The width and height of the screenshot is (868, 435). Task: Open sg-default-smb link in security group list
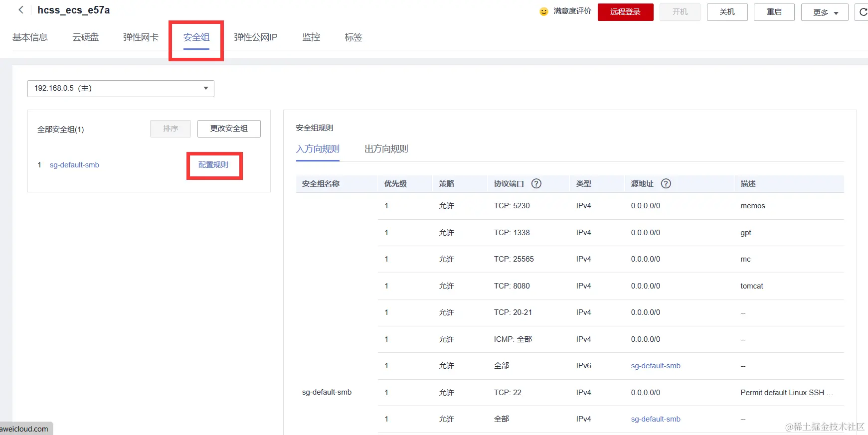click(74, 165)
